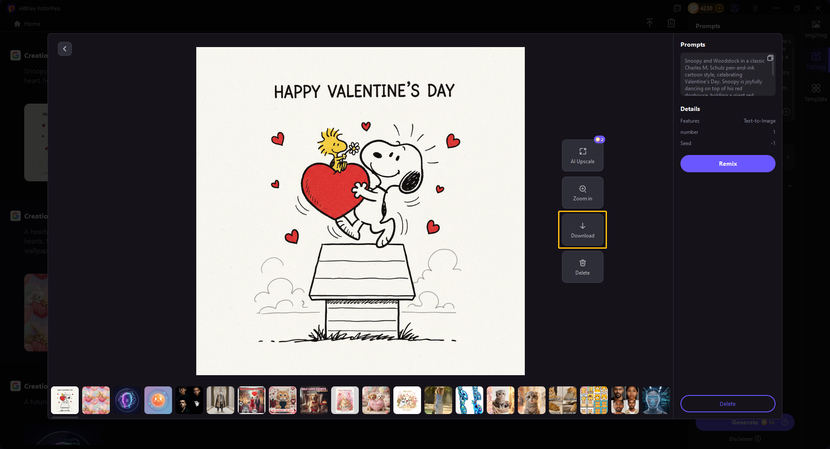Select the man in hallway thumbnail

coord(220,400)
